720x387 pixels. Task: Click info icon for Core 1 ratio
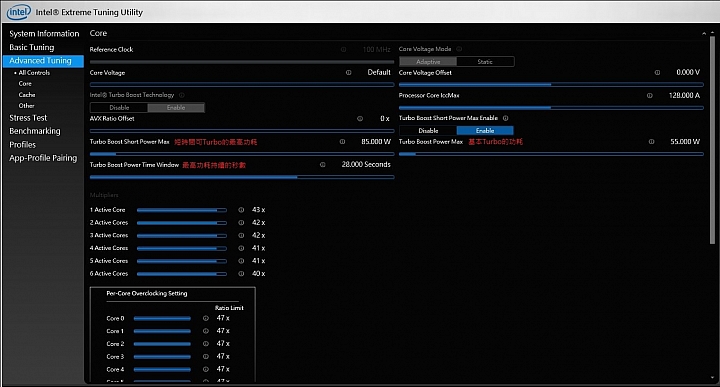coord(206,331)
